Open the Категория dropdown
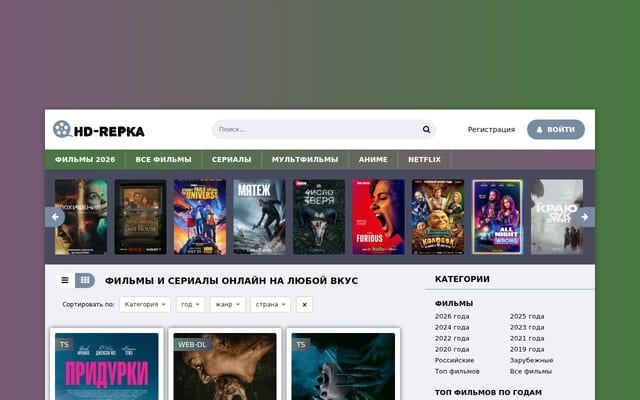 click(x=145, y=304)
